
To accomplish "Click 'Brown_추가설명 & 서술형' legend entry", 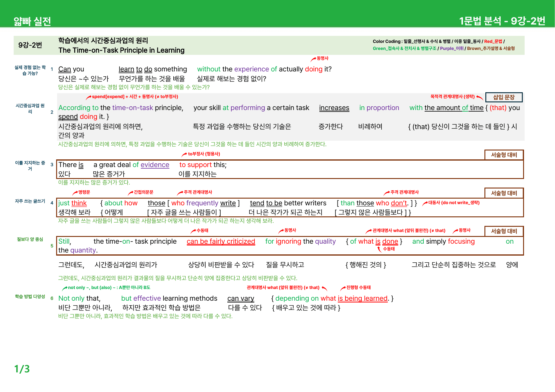I will pyautogui.click(x=491, y=48).
